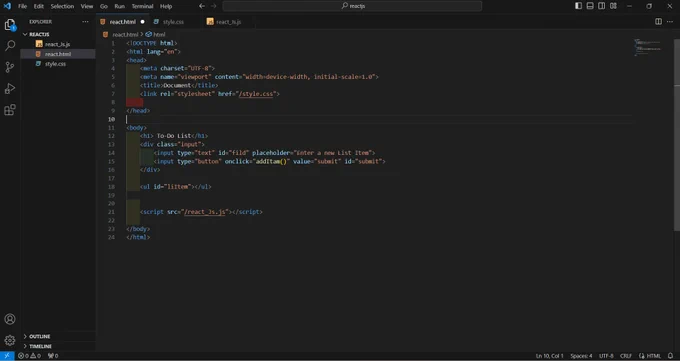The width and height of the screenshot is (680, 361).
Task: Click the html symbol in breadcrumb
Action: pyautogui.click(x=155, y=34)
